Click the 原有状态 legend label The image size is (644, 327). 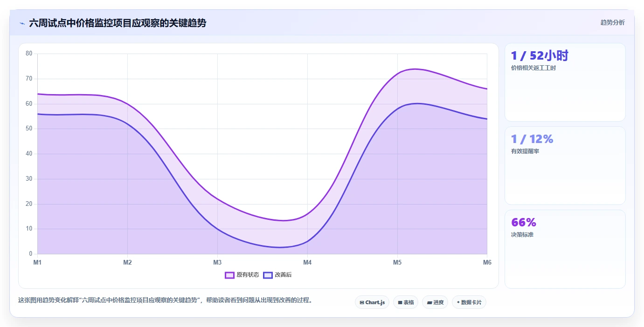tap(248, 275)
